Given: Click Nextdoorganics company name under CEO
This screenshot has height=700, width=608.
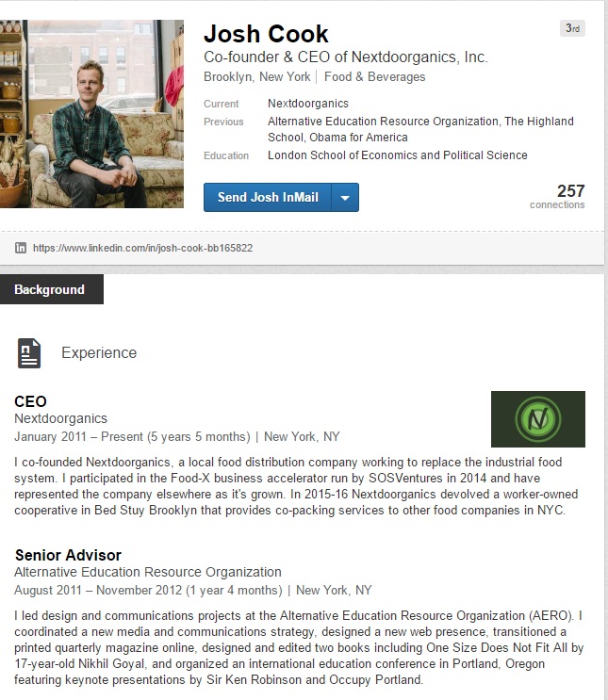Looking at the screenshot, I should point(60,418).
